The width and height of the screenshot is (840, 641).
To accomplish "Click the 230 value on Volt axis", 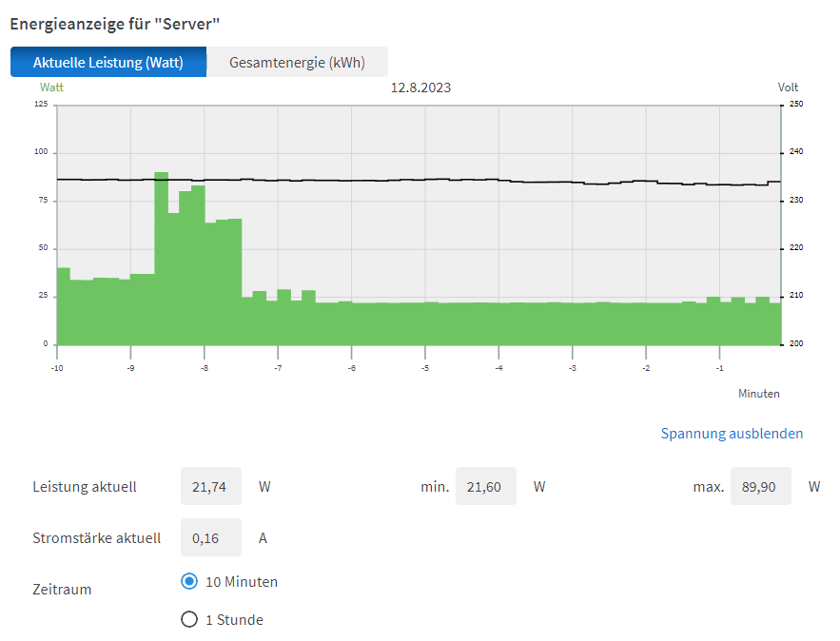I will pyautogui.click(x=796, y=200).
